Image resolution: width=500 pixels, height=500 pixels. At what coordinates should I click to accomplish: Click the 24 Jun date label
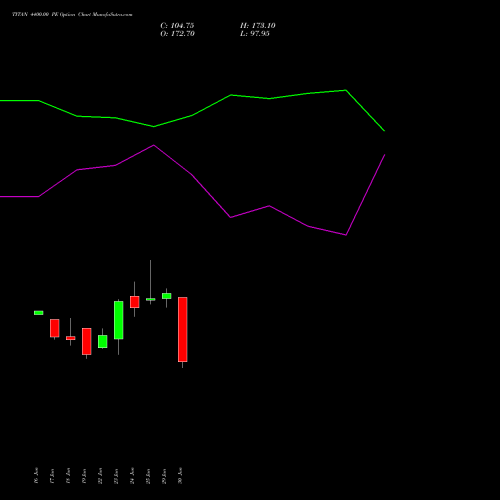pyautogui.click(x=132, y=475)
